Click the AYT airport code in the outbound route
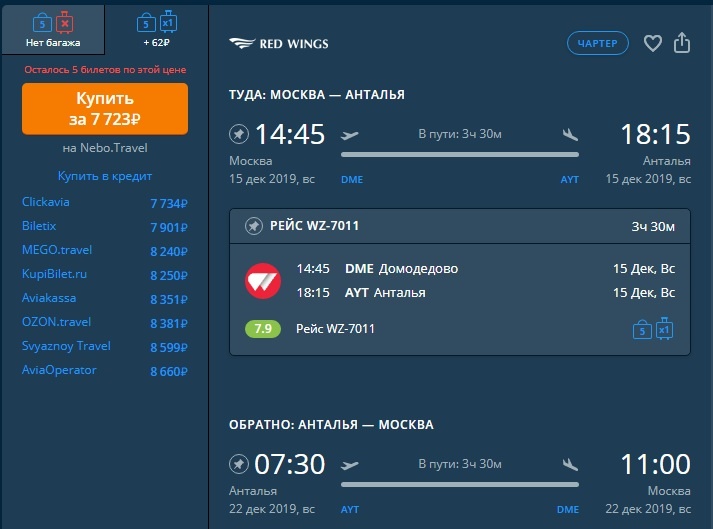This screenshot has width=713, height=529. tap(569, 180)
